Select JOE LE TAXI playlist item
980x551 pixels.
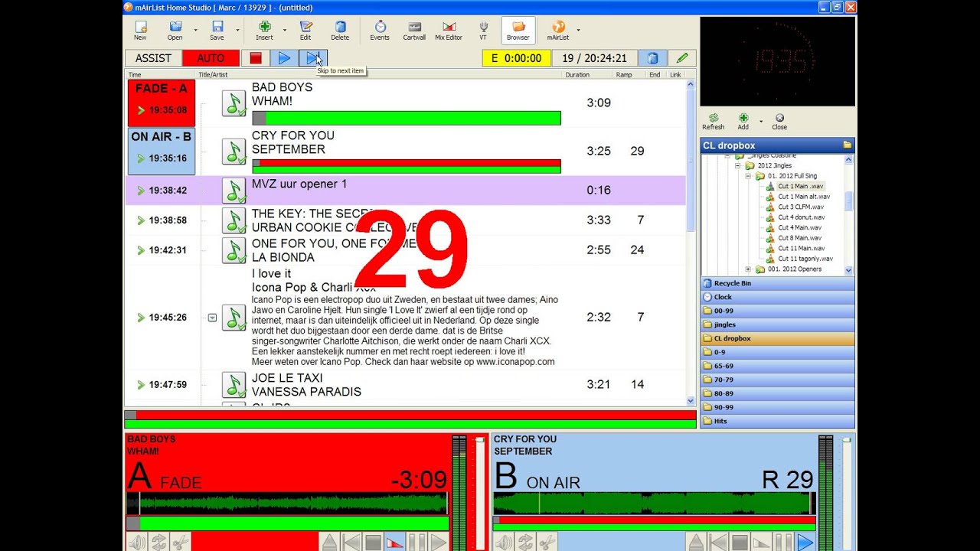click(x=406, y=385)
